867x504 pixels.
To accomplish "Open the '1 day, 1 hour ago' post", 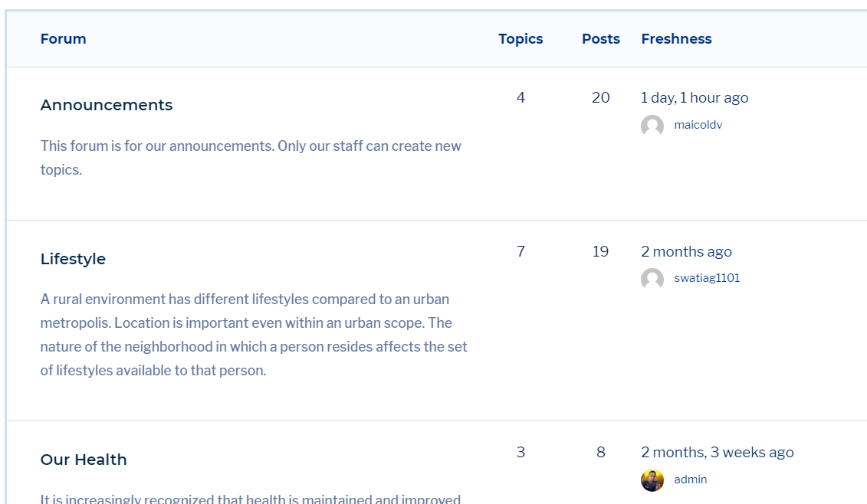I will point(695,97).
